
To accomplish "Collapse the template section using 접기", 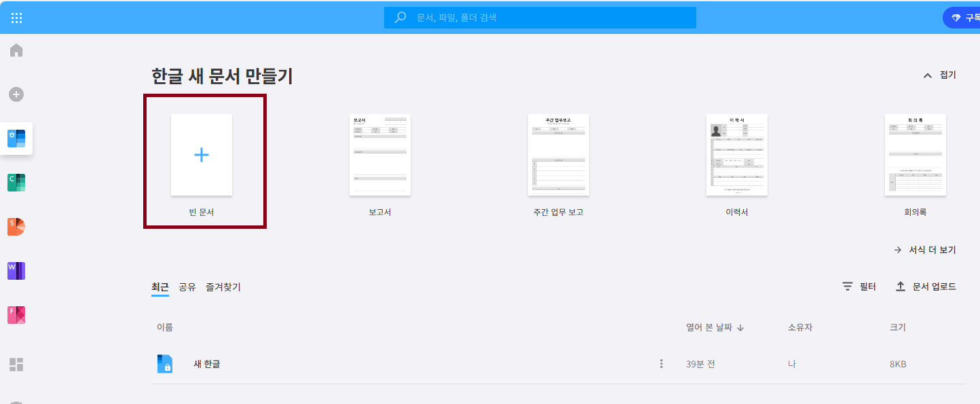I will tap(941, 75).
